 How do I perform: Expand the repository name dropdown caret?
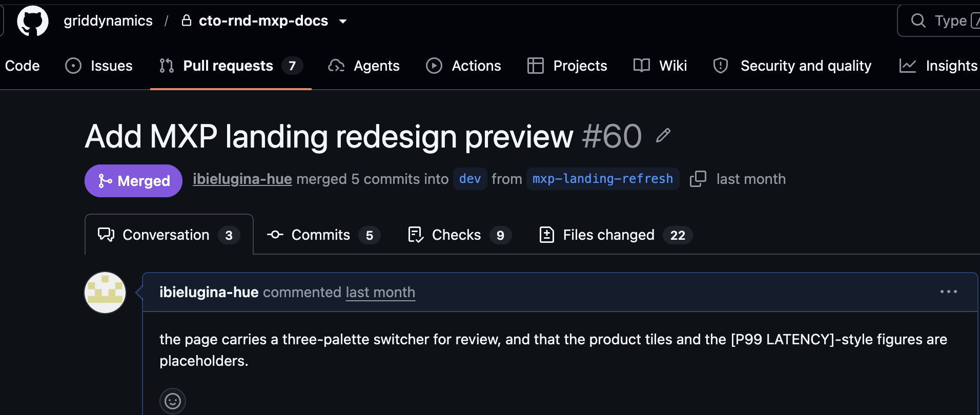[x=343, y=22]
